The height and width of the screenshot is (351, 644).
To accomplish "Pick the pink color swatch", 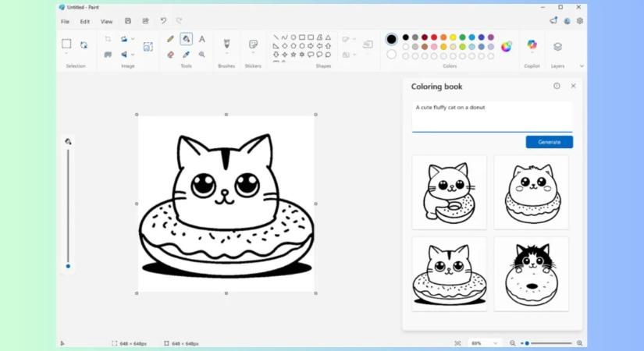I will (434, 47).
